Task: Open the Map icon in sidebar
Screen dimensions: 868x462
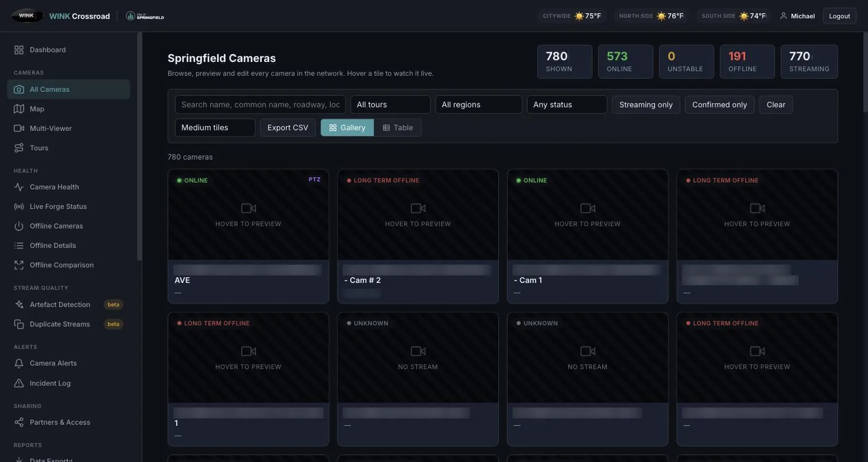Action: tap(19, 109)
